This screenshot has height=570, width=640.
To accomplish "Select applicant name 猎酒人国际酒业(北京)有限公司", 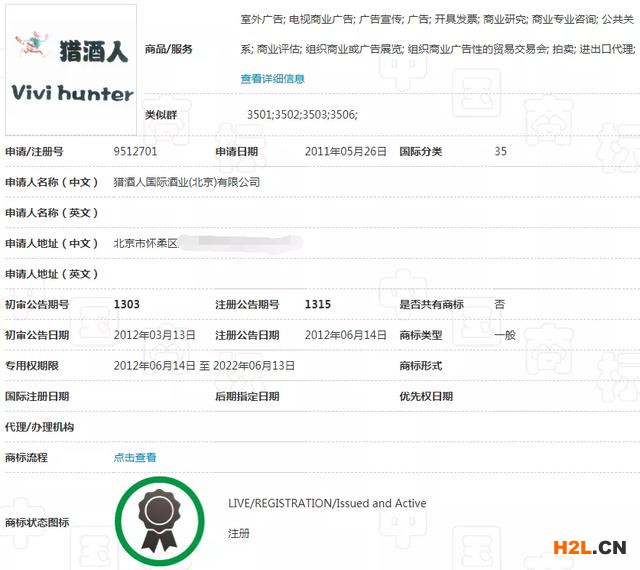I will tap(187, 182).
